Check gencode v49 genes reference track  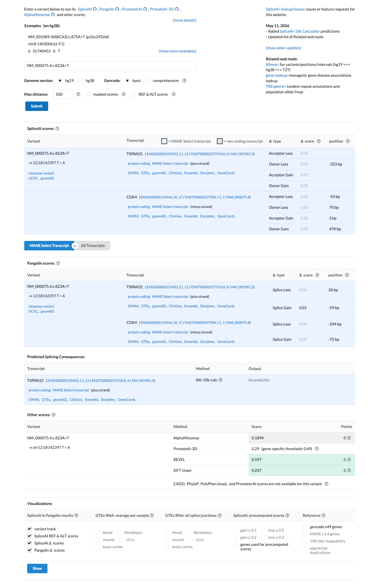click(x=305, y=527)
